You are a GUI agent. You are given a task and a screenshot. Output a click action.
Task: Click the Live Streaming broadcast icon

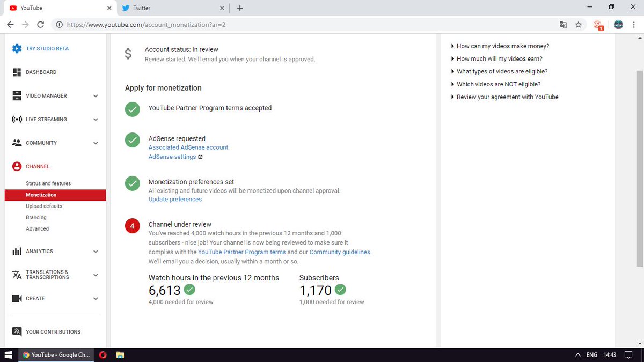(x=17, y=119)
